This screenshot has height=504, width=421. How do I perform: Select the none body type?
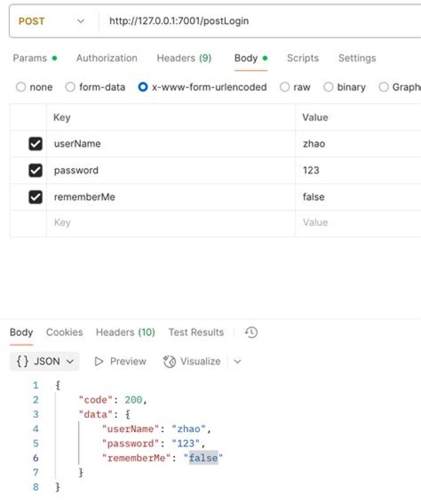21,87
